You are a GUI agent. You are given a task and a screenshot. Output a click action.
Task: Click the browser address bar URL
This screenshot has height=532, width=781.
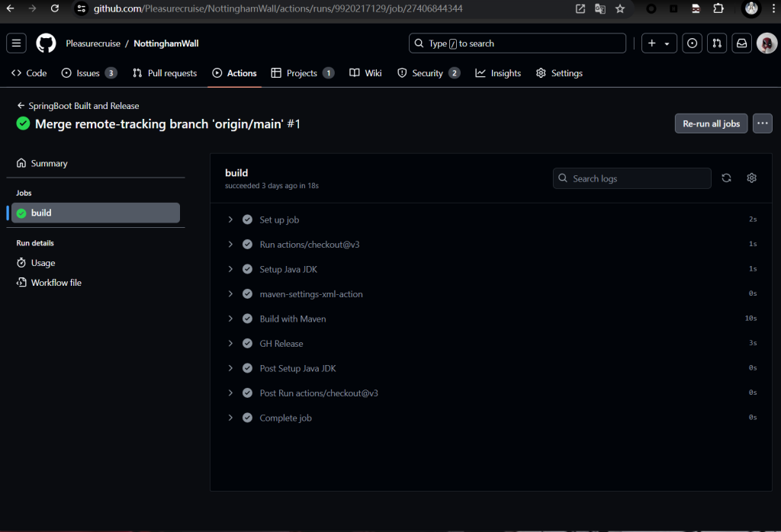pos(278,8)
